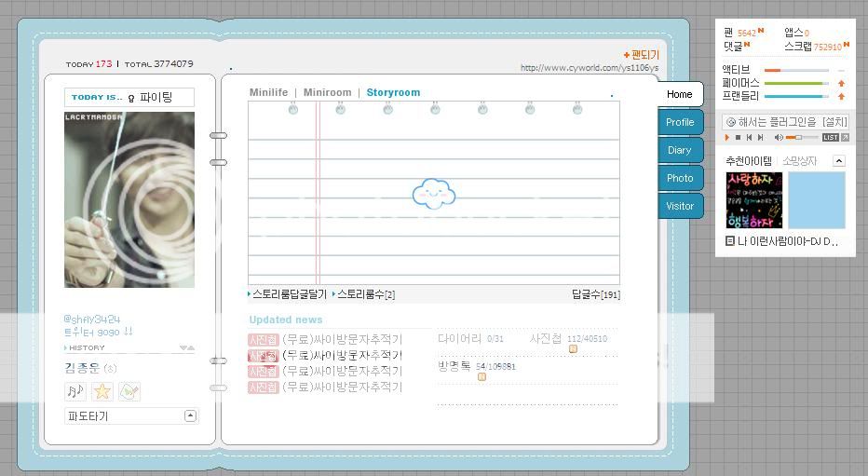Click the music notes icon under profile name
868x476 pixels.
pyautogui.click(x=75, y=391)
